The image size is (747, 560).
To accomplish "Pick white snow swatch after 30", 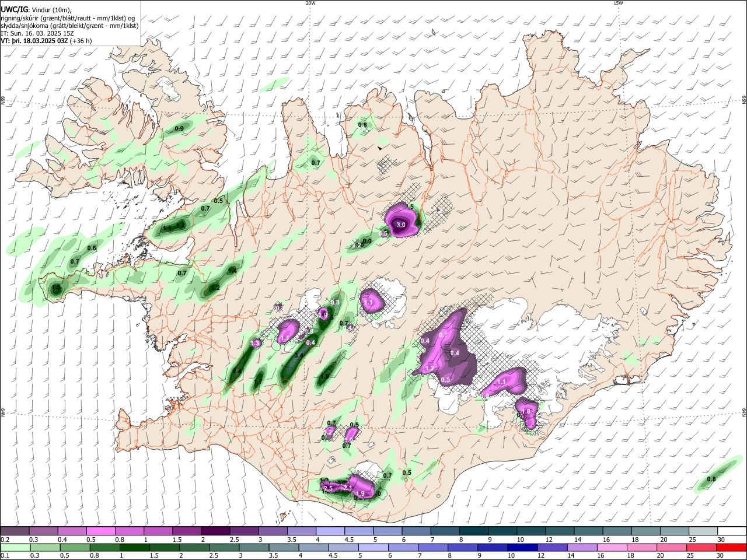I will click(x=731, y=531).
